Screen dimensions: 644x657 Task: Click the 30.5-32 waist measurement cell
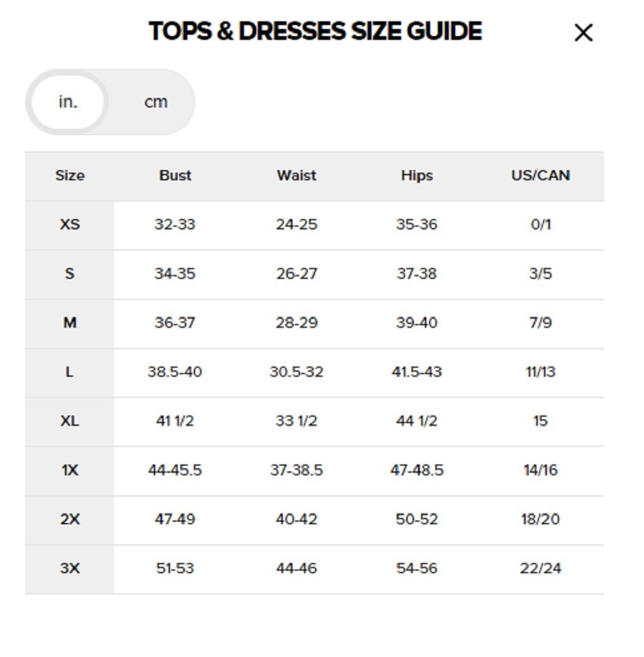click(x=296, y=372)
